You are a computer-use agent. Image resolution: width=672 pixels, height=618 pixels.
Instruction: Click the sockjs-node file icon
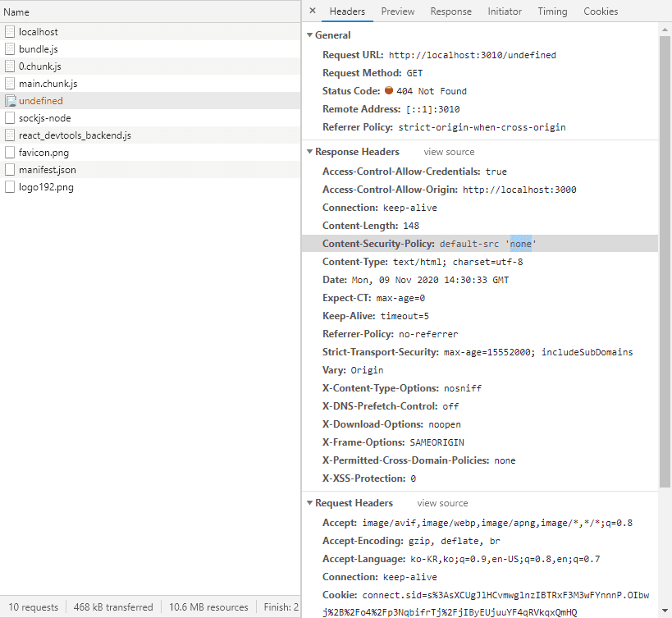point(10,118)
